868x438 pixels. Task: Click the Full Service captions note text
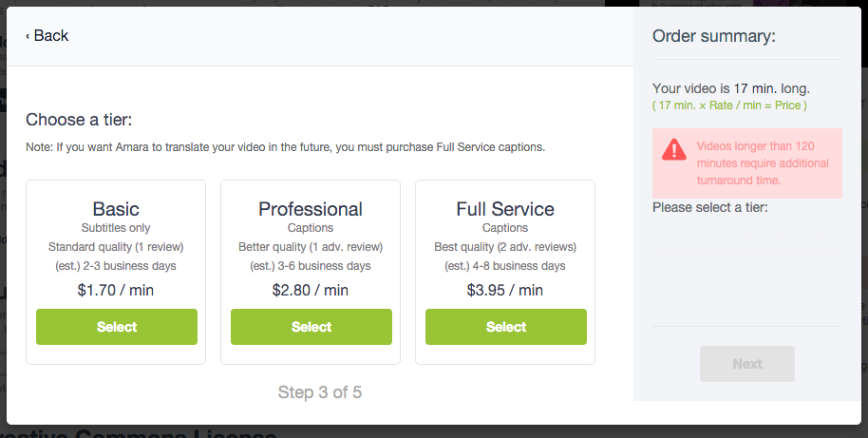coord(285,147)
